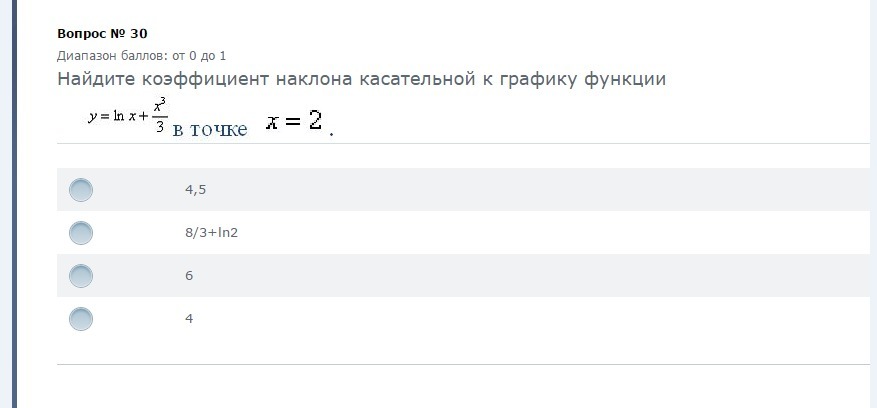Click the answer text "8/3+ln2"
Screen dimensions: 877x408
211,232
